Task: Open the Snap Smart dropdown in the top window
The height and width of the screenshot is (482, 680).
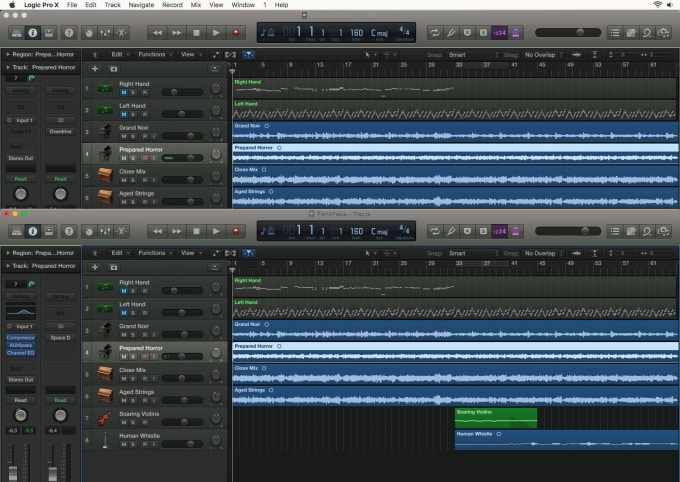Action: pyautogui.click(x=473, y=55)
